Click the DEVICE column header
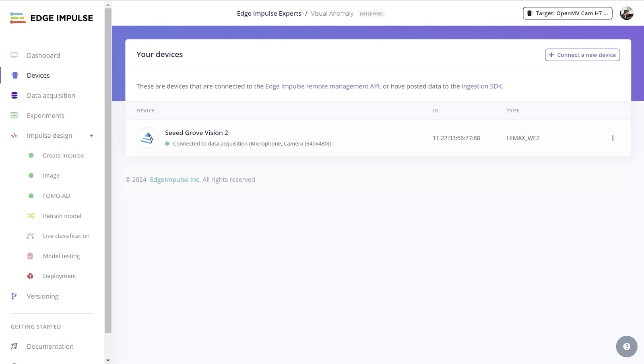 (146, 111)
